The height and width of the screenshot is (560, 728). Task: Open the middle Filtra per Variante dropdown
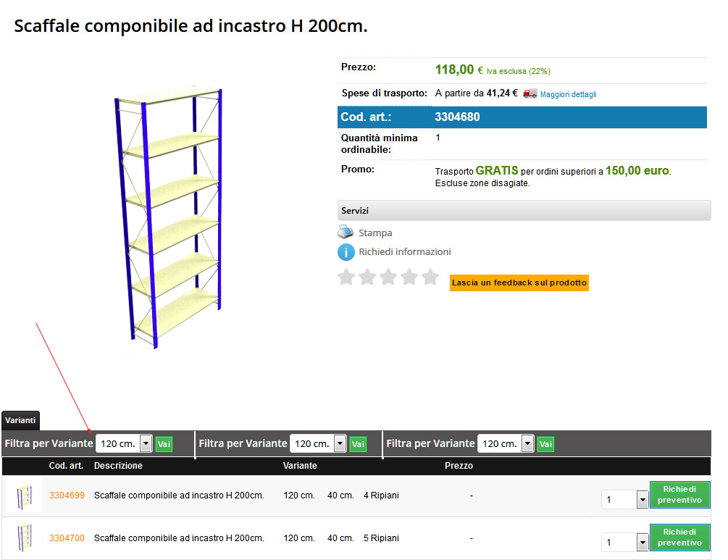pos(339,443)
